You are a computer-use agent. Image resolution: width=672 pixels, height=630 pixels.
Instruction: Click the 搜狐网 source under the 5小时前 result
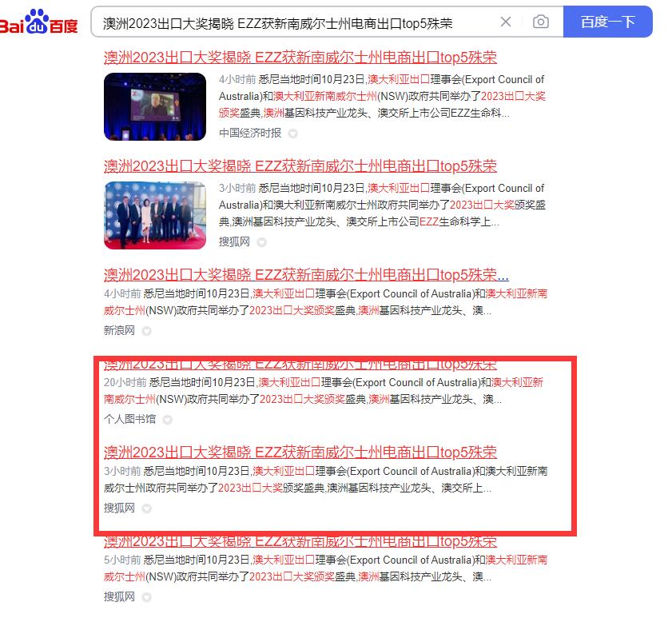coord(119,597)
